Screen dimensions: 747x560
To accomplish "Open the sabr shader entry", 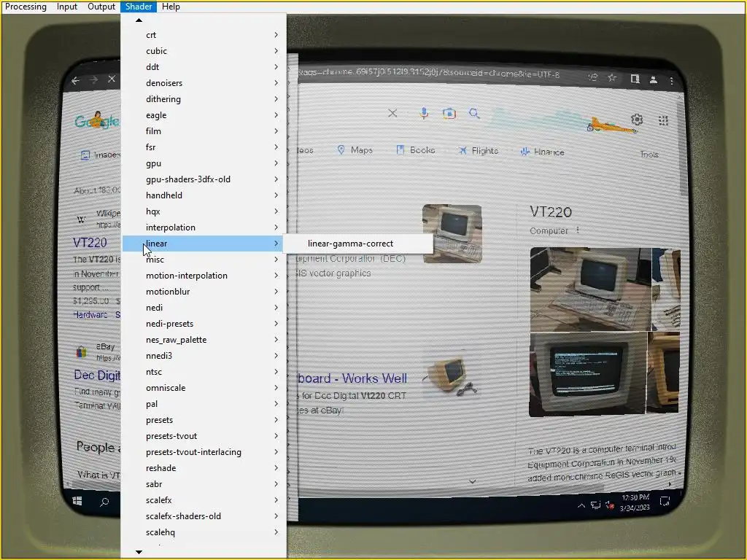I will [204, 484].
